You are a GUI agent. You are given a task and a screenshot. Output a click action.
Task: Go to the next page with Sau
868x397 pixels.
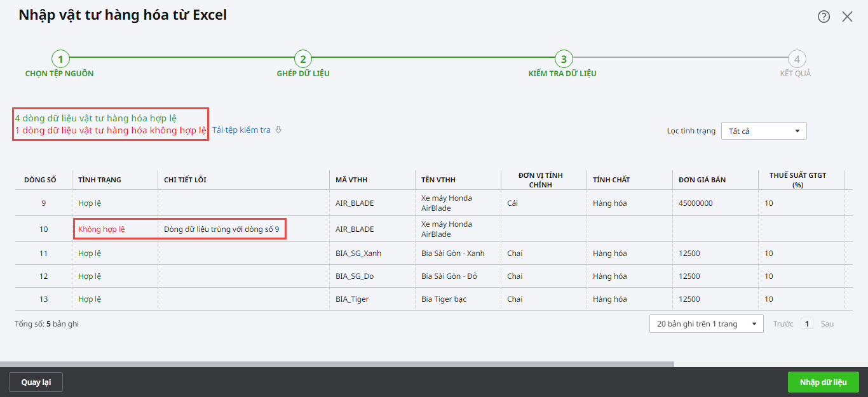(x=827, y=324)
